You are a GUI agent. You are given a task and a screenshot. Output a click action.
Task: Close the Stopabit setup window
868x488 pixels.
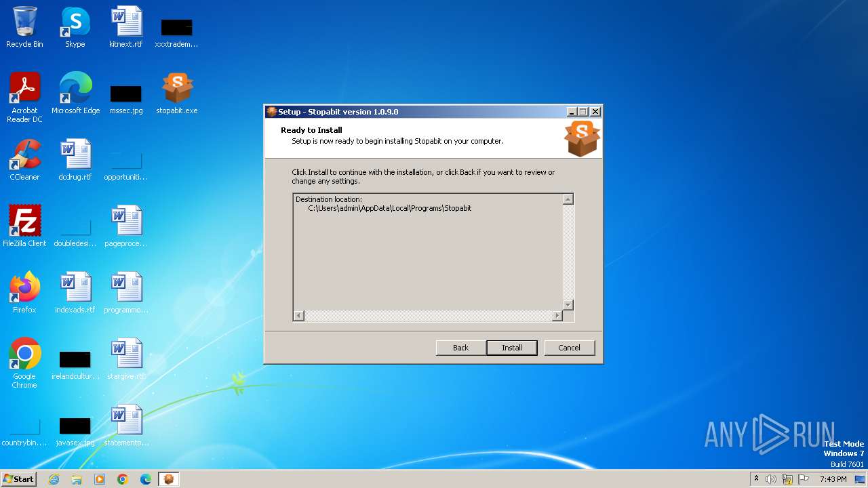click(595, 112)
